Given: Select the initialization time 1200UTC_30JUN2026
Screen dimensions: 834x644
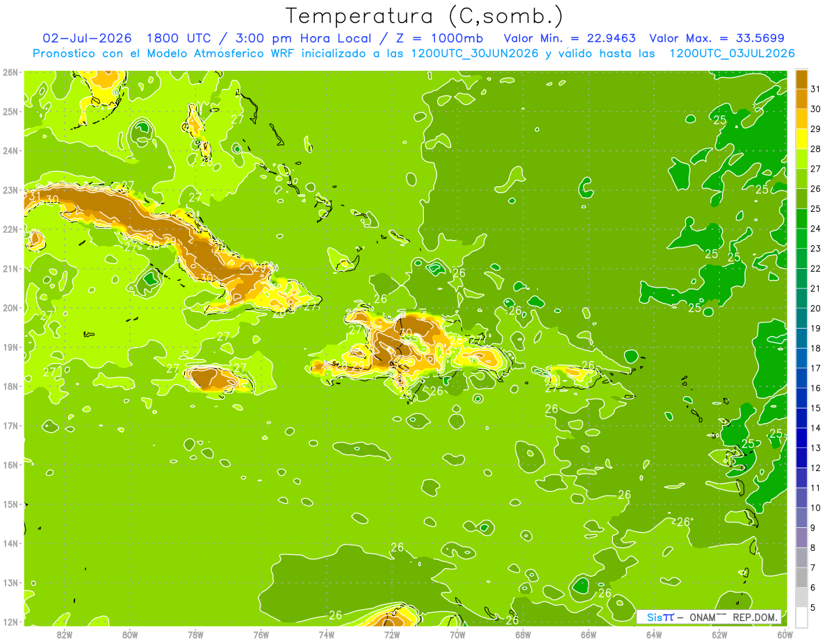Looking at the screenshot, I should pyautogui.click(x=475, y=53).
